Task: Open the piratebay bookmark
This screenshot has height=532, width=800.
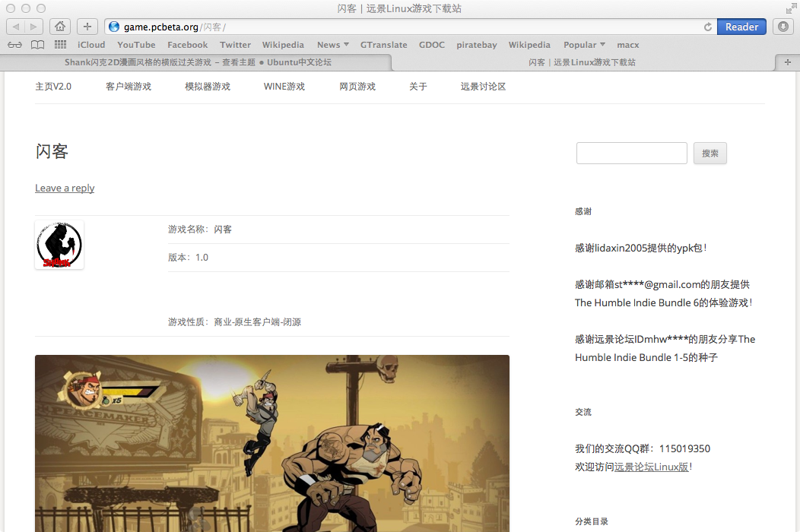Action: 477,45
